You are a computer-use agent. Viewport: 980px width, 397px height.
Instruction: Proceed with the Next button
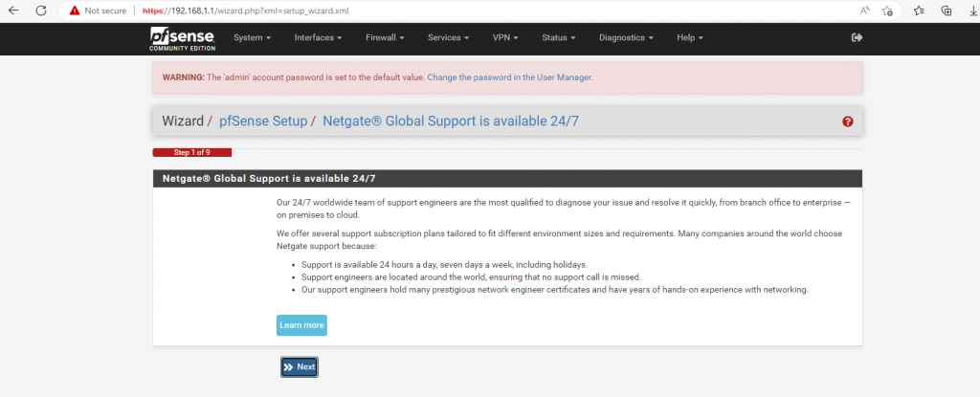click(x=300, y=367)
